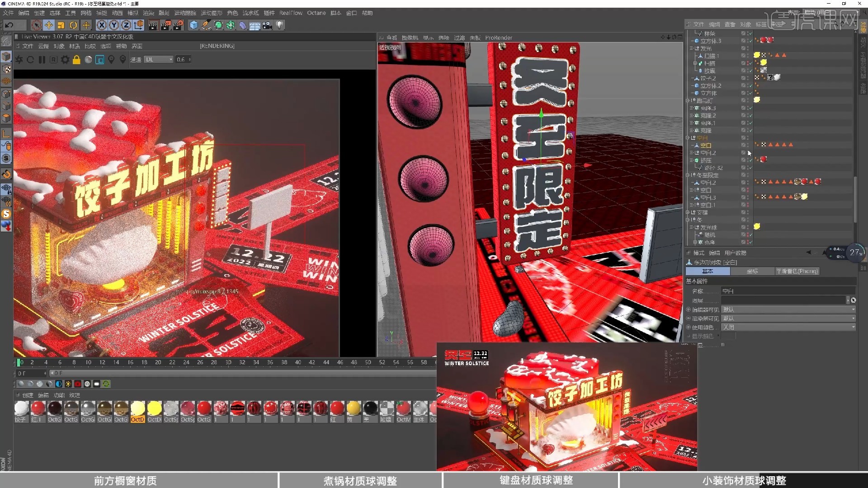Select 基本 tab in attributes
868x488 pixels.
click(x=708, y=271)
